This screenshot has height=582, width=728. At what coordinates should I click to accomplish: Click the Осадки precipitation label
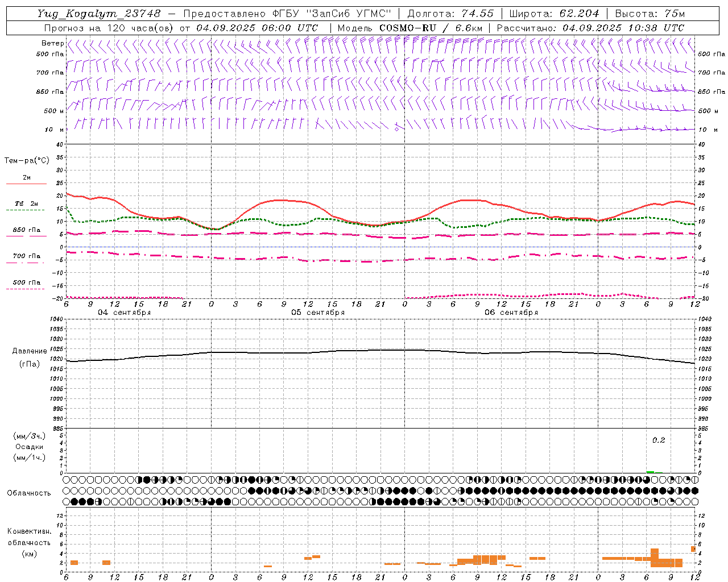pyautogui.click(x=29, y=447)
